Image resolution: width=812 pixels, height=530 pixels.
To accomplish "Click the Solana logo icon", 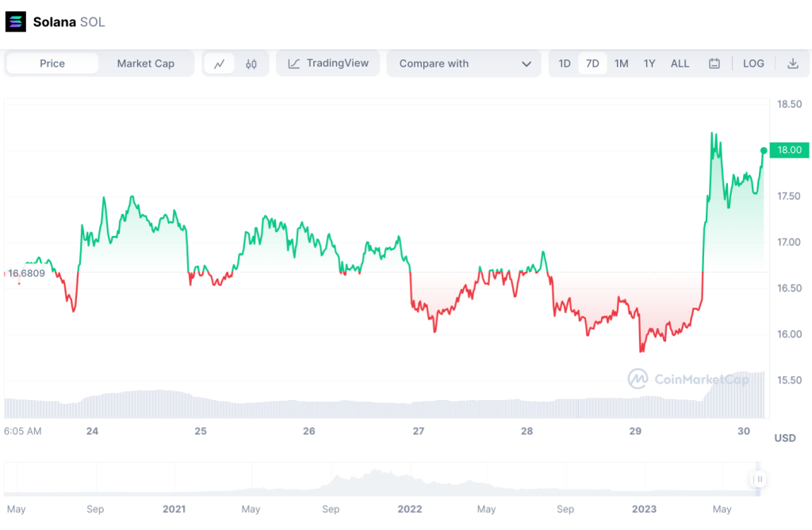I will [x=16, y=21].
